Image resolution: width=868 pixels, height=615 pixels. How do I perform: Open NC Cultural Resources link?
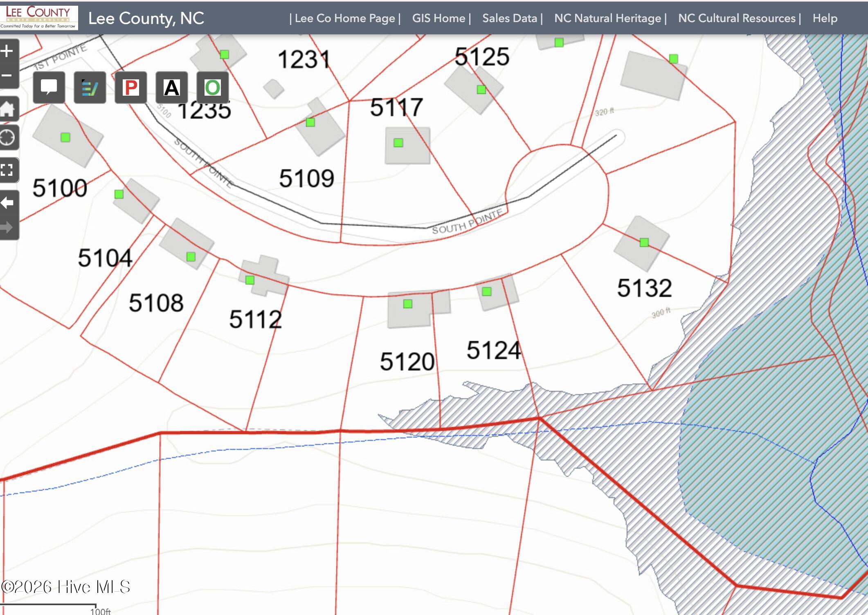coord(737,18)
